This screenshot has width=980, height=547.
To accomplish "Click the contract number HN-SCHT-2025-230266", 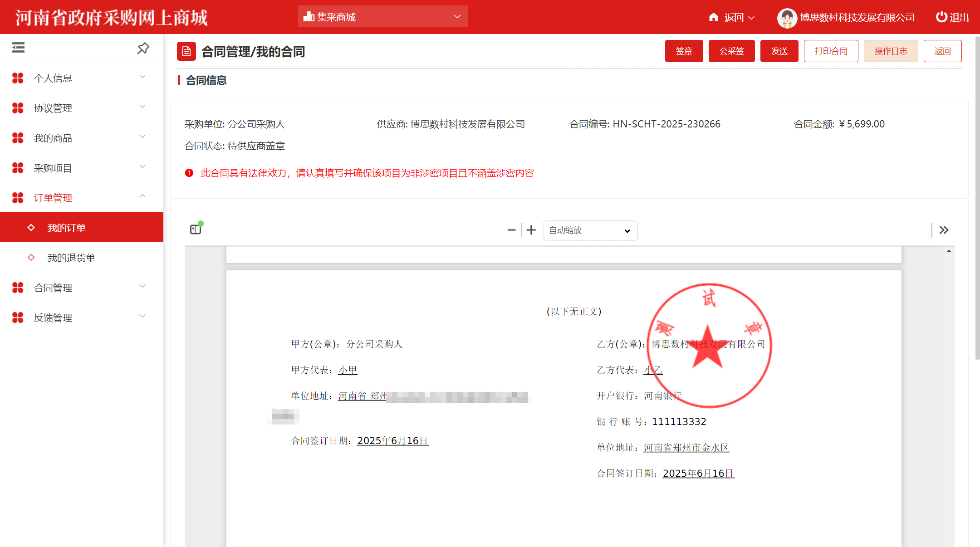I will pyautogui.click(x=666, y=124).
